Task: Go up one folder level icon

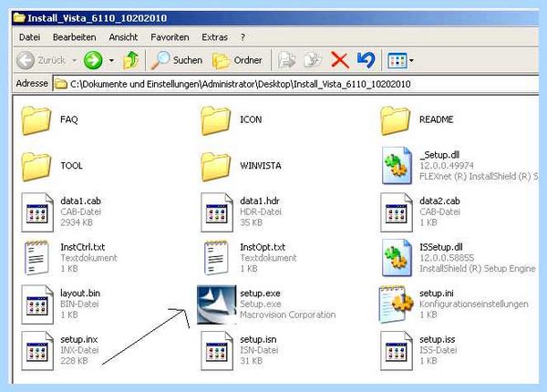Action: (x=130, y=60)
